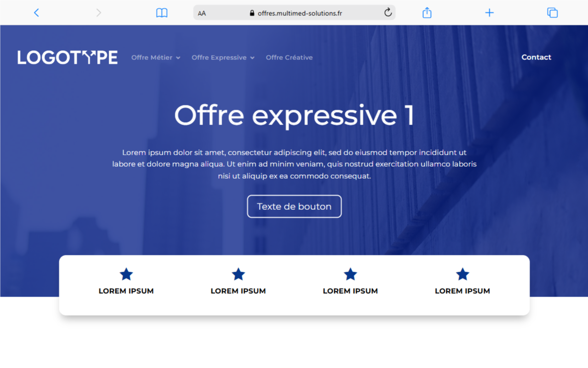Focus the offres.multimed-solutions.fr address field
Viewport: 588px width, 368px height.
pos(294,13)
